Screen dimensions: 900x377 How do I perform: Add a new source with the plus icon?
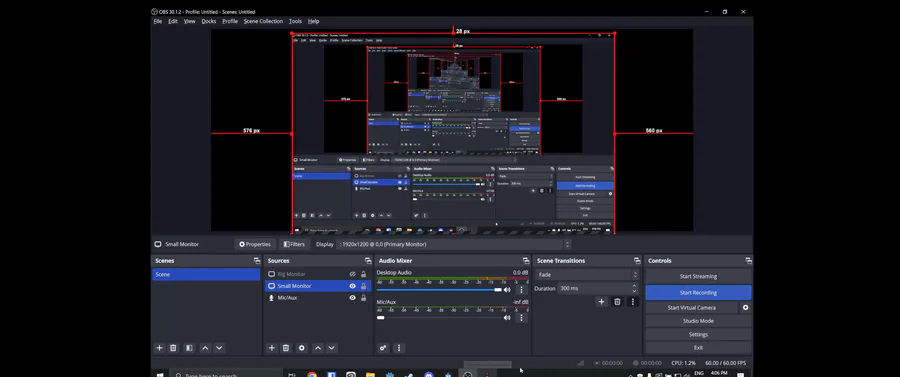click(x=272, y=348)
